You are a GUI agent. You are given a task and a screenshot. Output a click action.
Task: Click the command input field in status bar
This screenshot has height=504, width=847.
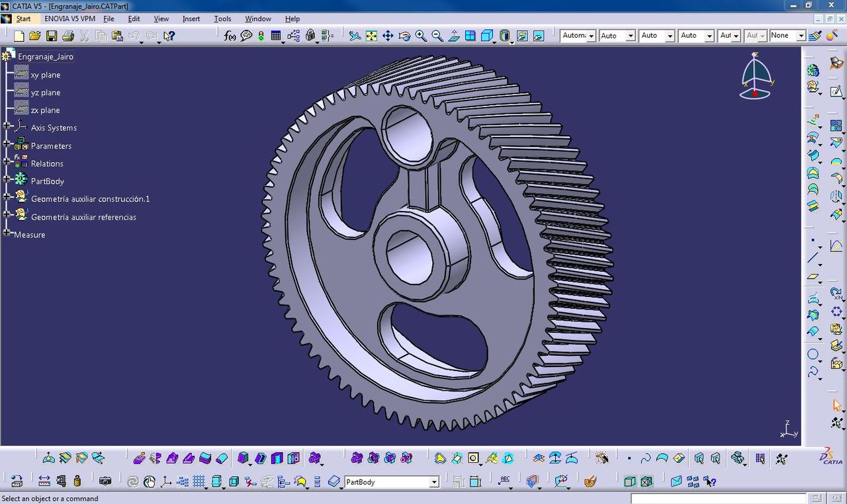coord(718,498)
